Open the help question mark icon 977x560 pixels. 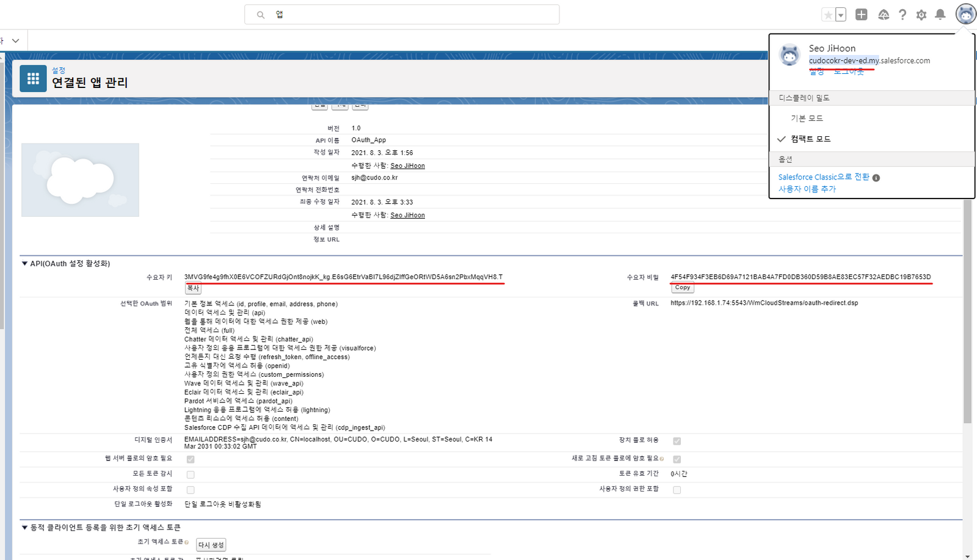tap(903, 15)
